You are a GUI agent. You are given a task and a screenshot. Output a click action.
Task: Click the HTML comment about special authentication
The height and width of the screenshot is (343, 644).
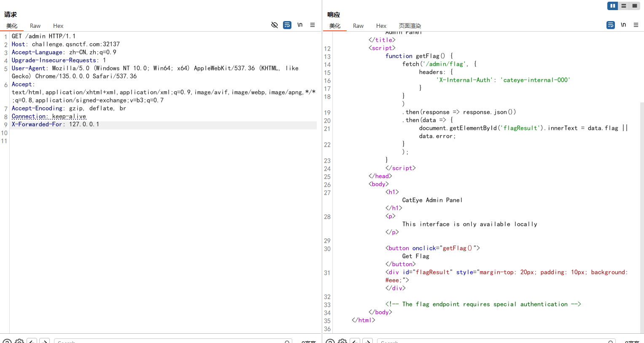point(483,304)
